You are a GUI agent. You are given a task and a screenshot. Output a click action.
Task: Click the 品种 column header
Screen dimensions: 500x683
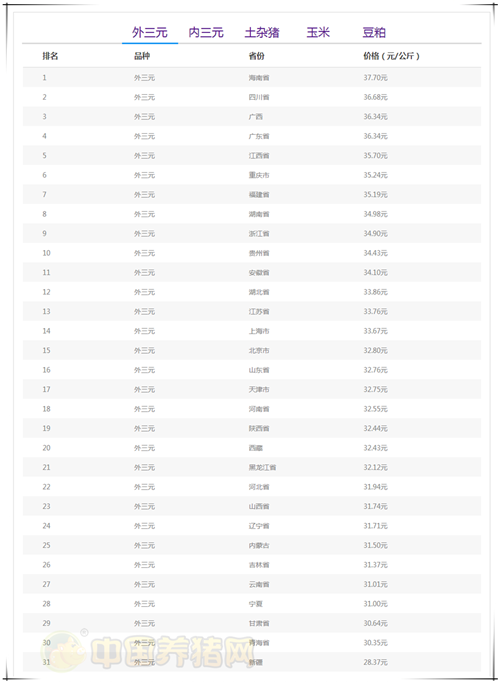coord(142,56)
